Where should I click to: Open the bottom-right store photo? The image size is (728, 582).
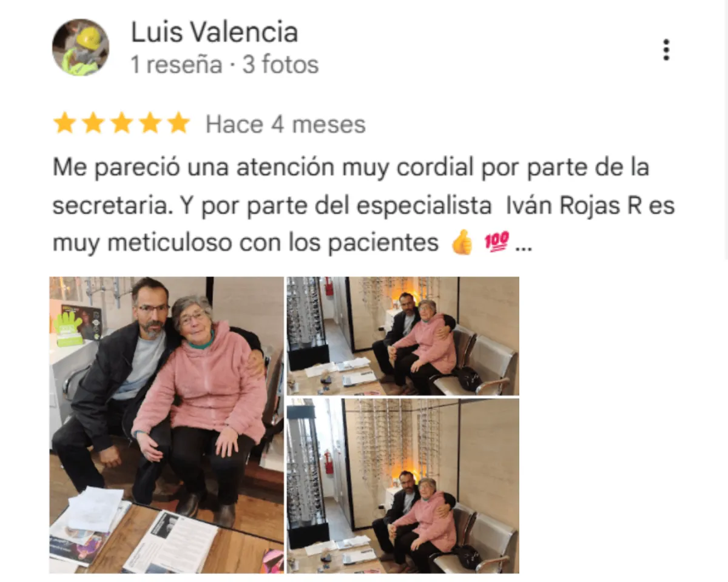pos(403,486)
